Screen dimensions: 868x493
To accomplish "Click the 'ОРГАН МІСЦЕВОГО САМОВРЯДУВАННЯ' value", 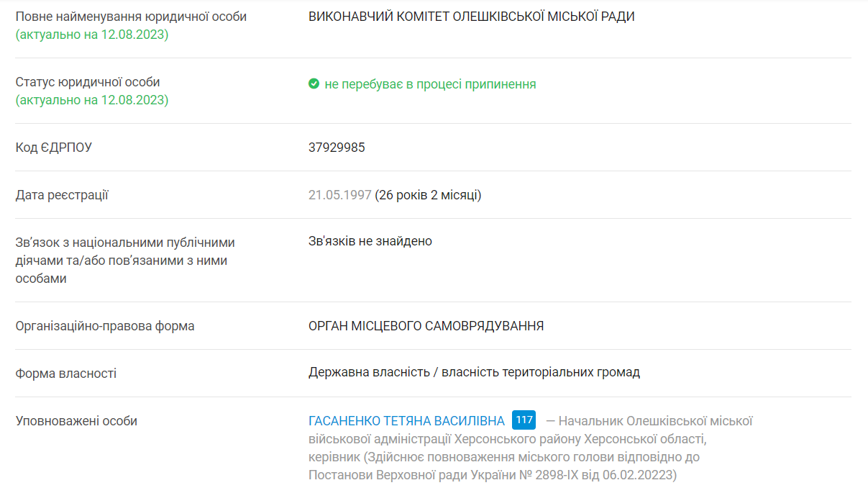I will coord(426,326).
